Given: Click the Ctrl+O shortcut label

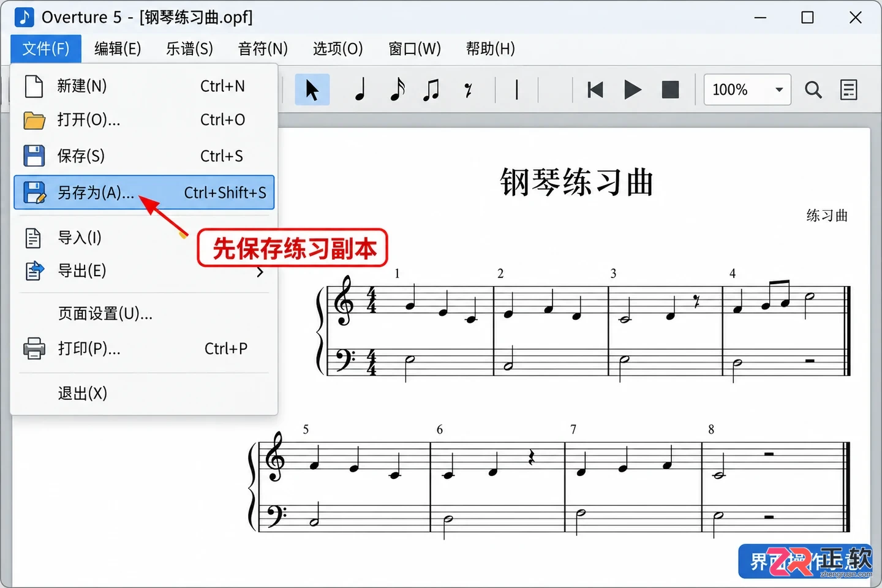Looking at the screenshot, I should coord(222,119).
